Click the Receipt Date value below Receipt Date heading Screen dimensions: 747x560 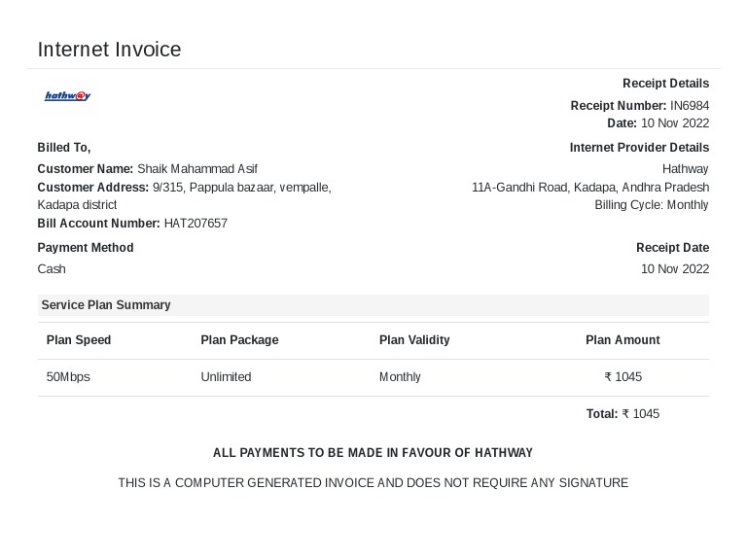[x=675, y=269]
